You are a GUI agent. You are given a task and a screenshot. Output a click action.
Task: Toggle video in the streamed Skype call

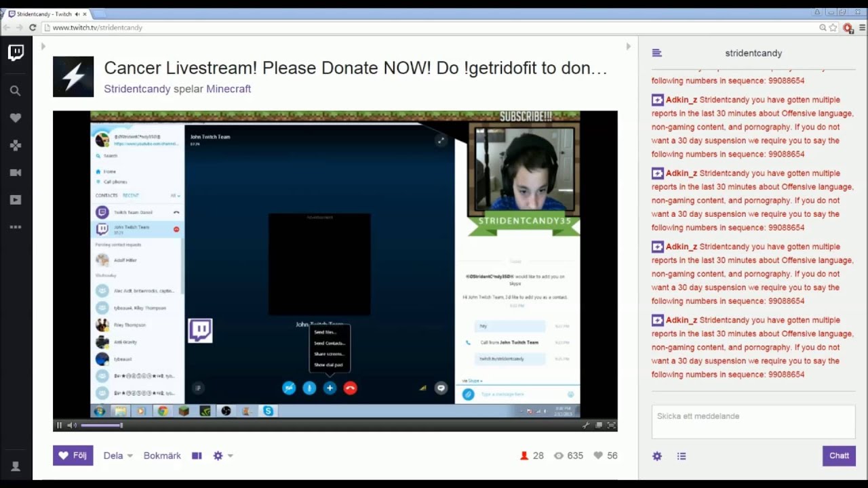point(289,388)
